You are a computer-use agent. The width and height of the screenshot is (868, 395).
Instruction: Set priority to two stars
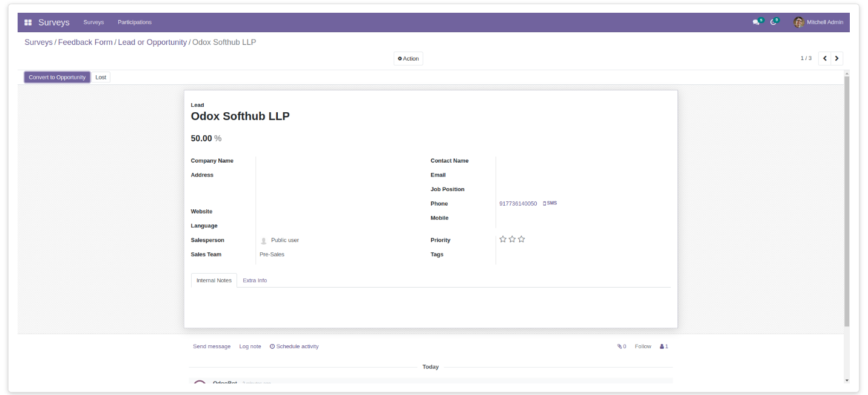pyautogui.click(x=512, y=239)
